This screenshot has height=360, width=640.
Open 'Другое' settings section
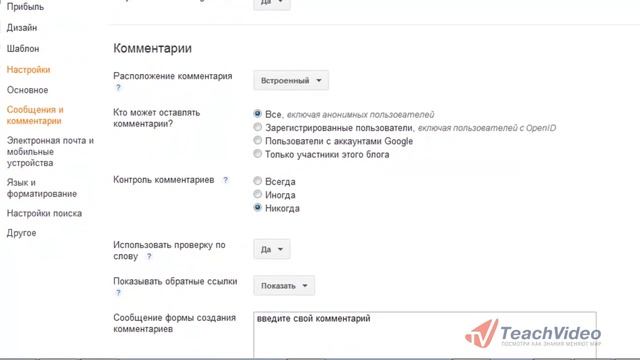(21, 233)
